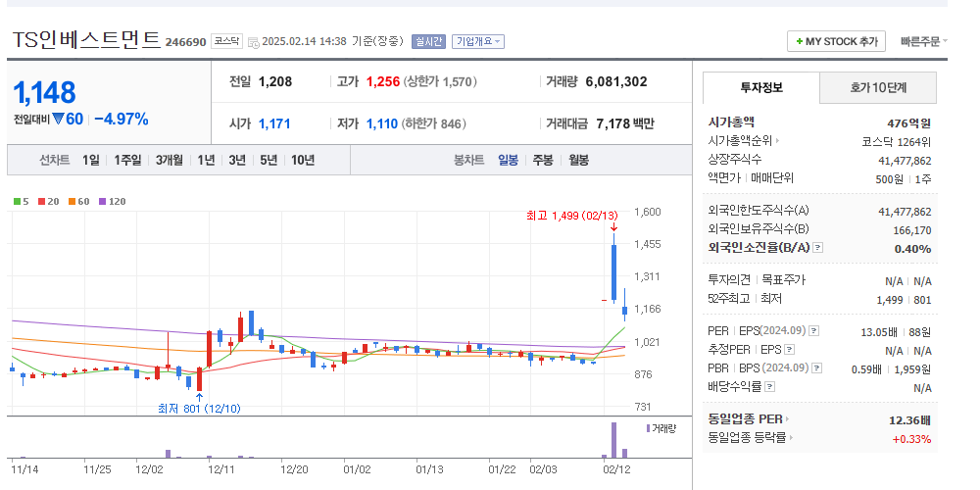Expand the 기업개요 dropdown
The image size is (980, 490).
[478, 41]
